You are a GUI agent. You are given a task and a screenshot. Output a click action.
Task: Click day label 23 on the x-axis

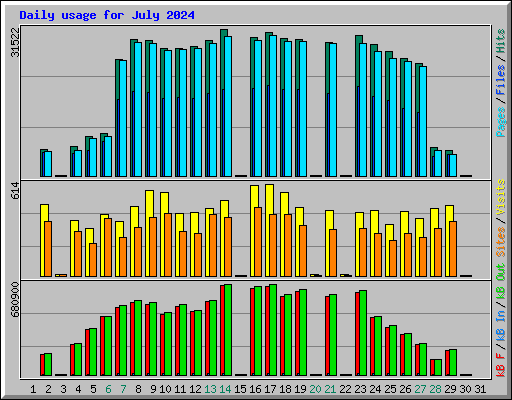[360, 389]
